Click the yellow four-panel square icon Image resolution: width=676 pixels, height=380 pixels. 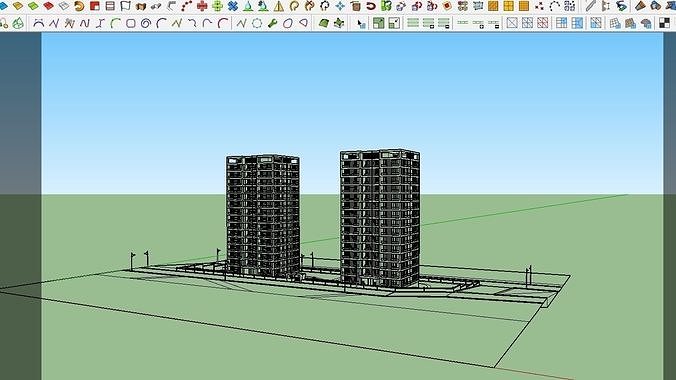(509, 6)
